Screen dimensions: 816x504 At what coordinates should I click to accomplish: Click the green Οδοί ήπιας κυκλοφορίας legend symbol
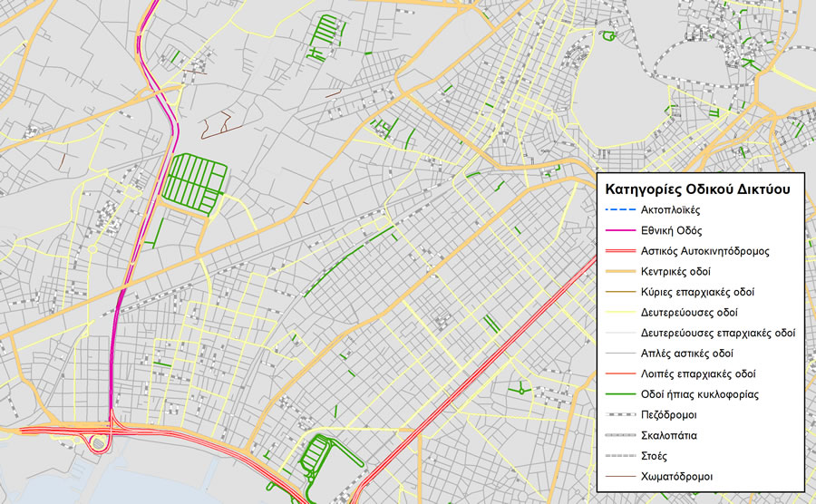pyautogui.click(x=619, y=394)
